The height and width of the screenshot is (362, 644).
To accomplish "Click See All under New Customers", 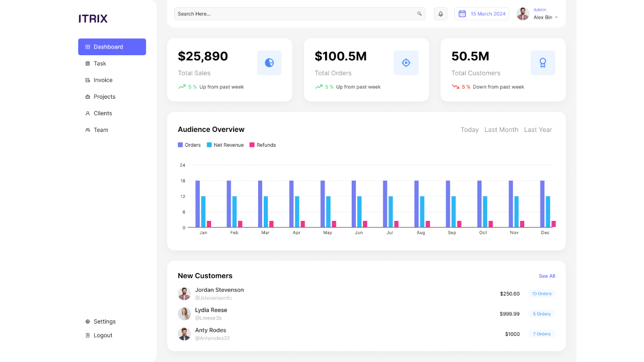I will [547, 276].
